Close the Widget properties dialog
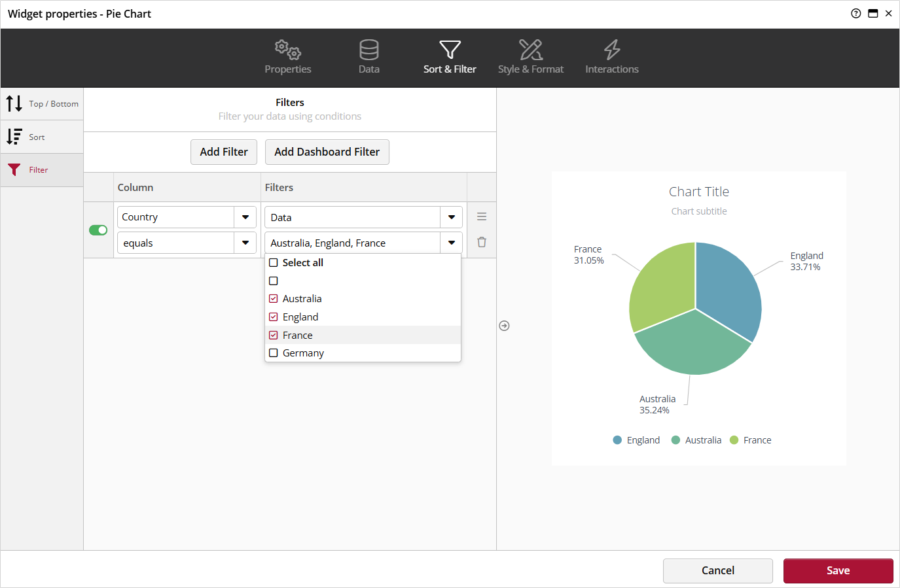Viewport: 900px width, 588px height. click(x=888, y=13)
